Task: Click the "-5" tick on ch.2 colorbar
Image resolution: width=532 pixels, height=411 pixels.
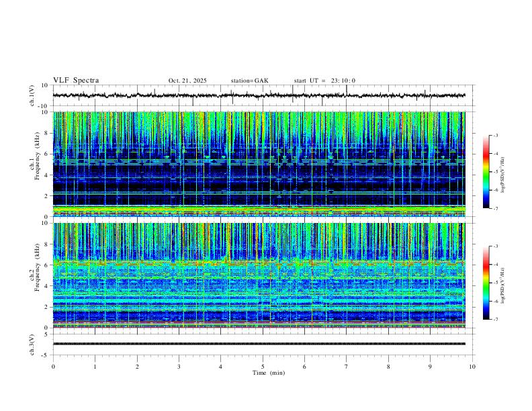Action: click(496, 283)
